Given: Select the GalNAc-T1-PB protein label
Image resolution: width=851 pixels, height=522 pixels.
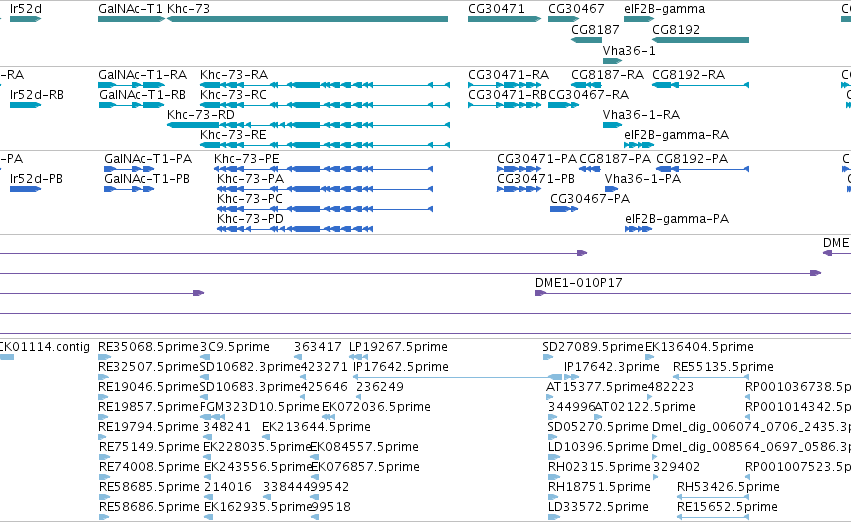Looking at the screenshot, I should click(147, 179).
